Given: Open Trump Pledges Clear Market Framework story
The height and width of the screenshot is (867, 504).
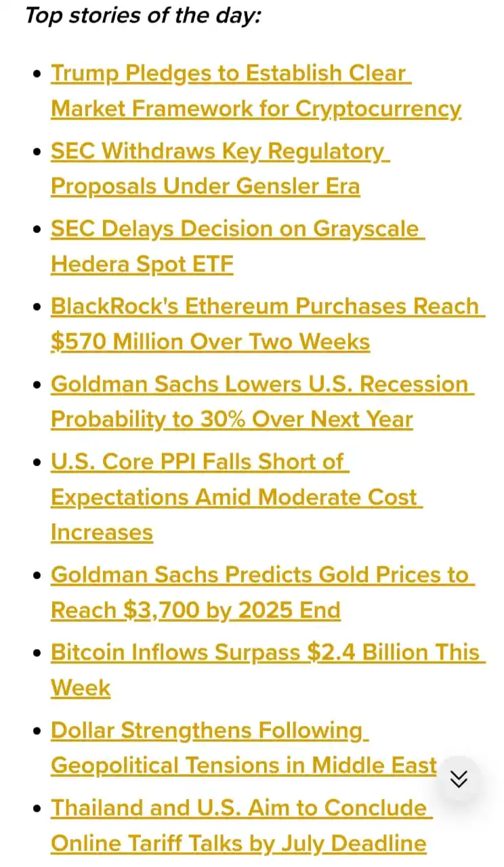Looking at the screenshot, I should tap(256, 91).
